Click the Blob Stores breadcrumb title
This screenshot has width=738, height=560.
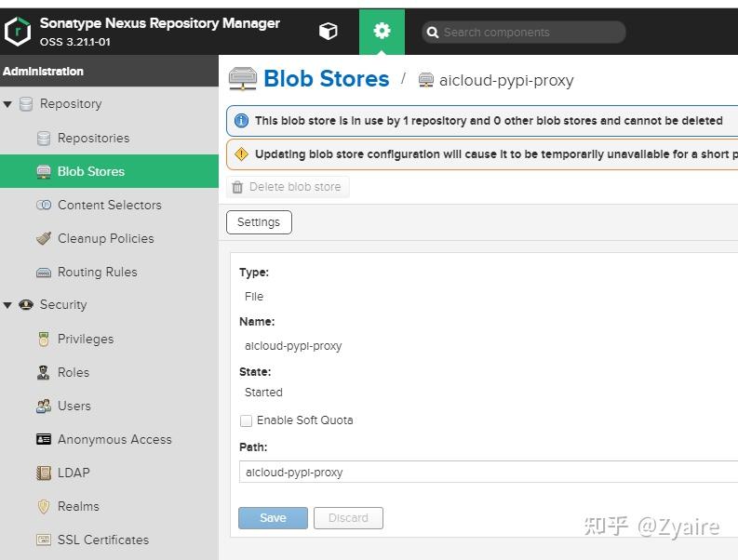click(326, 78)
